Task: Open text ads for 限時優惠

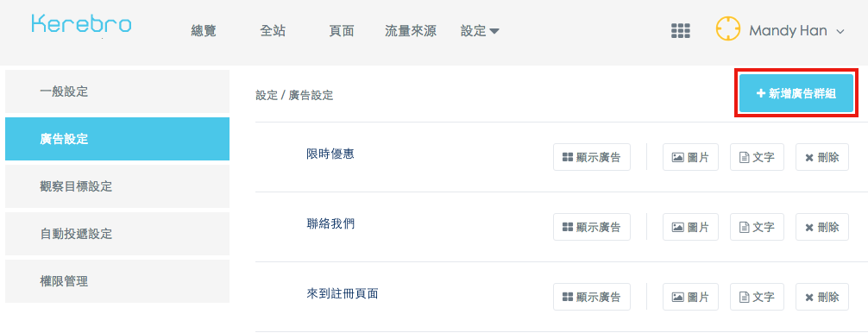Action: (x=757, y=157)
